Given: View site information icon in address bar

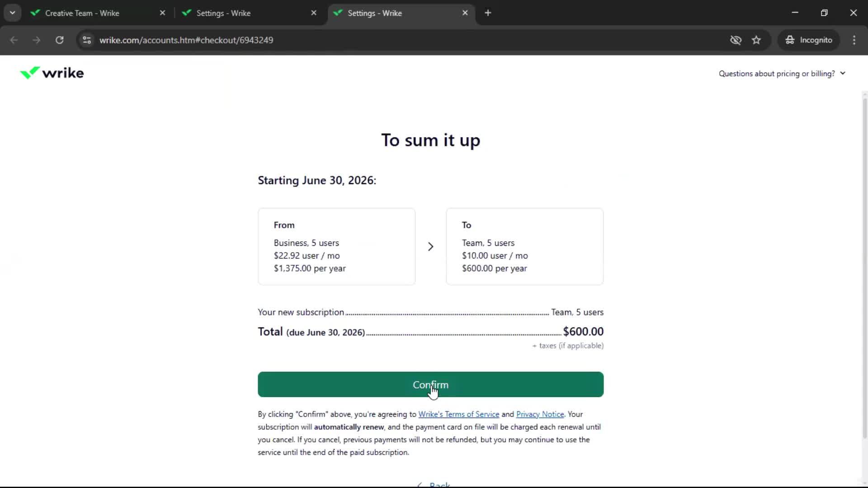Looking at the screenshot, I should point(87,40).
